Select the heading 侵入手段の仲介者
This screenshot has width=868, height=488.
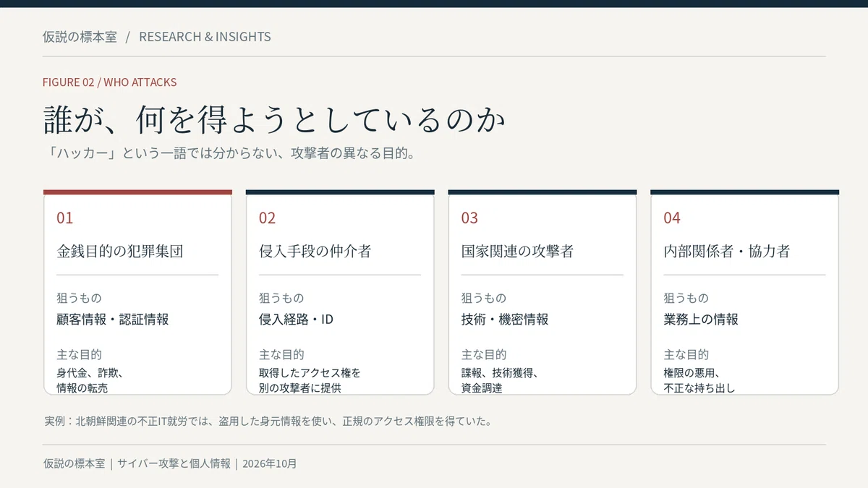315,252
